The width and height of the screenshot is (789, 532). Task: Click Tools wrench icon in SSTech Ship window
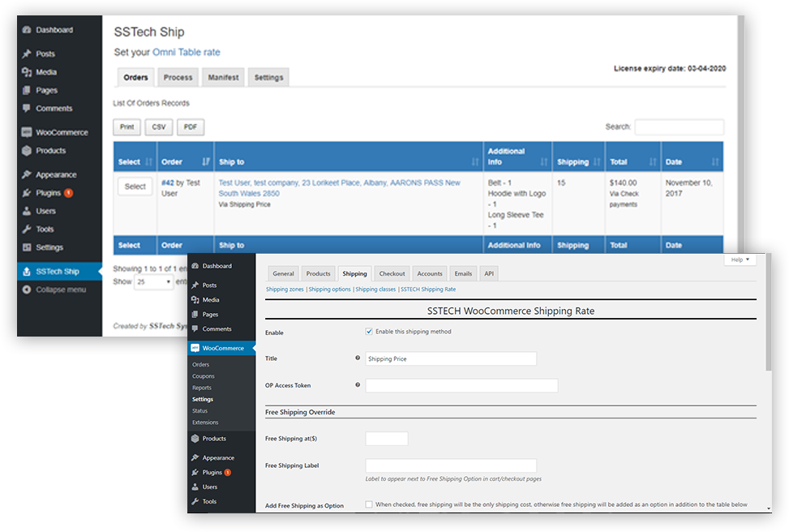click(x=27, y=229)
